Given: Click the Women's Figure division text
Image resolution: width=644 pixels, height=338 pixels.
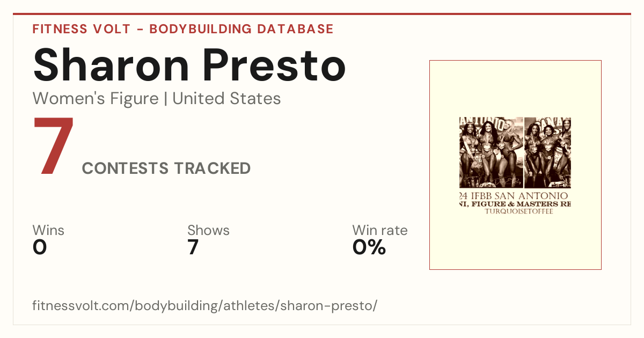Looking at the screenshot, I should tap(96, 99).
